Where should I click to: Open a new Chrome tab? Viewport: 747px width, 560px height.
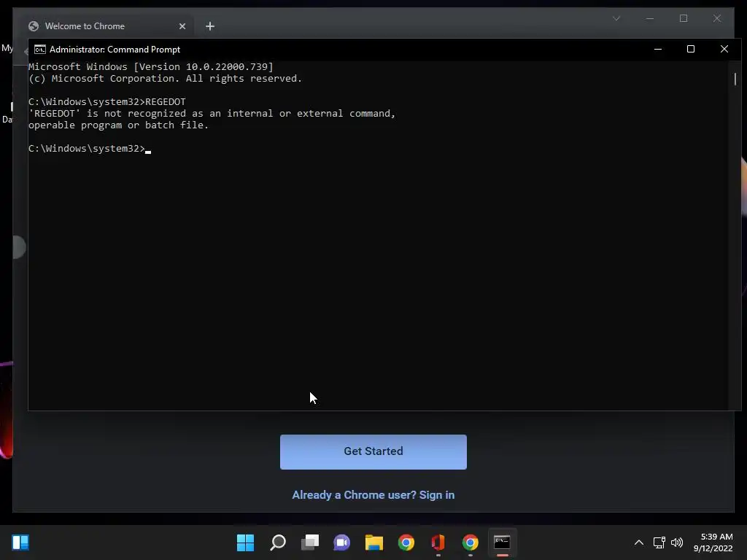click(x=210, y=26)
